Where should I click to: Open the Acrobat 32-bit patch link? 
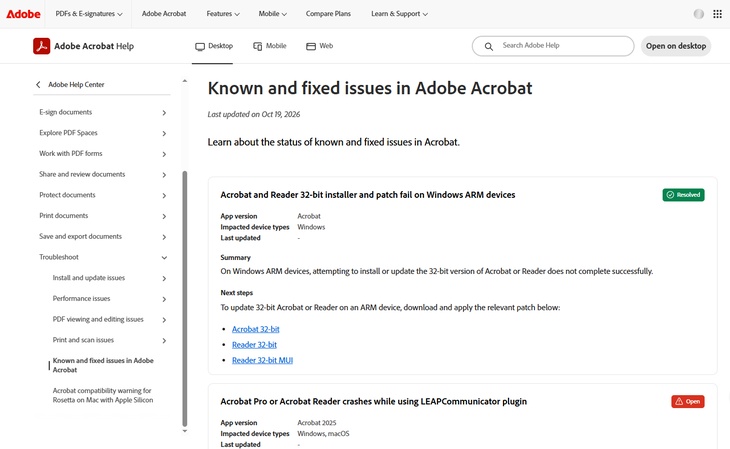click(x=256, y=329)
